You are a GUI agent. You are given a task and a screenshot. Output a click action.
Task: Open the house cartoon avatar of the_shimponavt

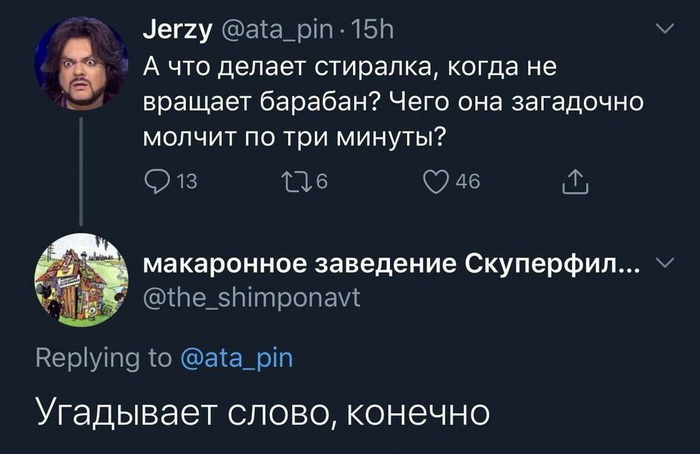pos(81,280)
